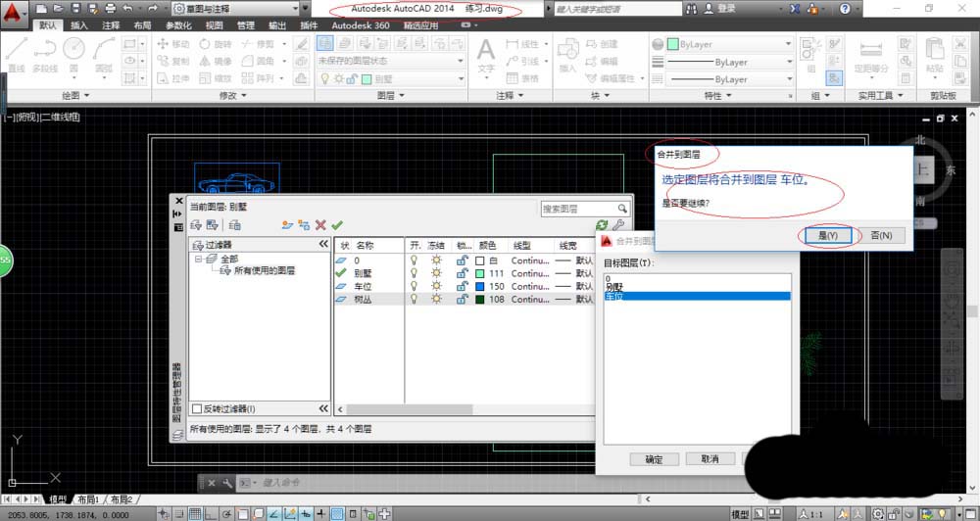Expand the 绘图 panel title

[75, 96]
